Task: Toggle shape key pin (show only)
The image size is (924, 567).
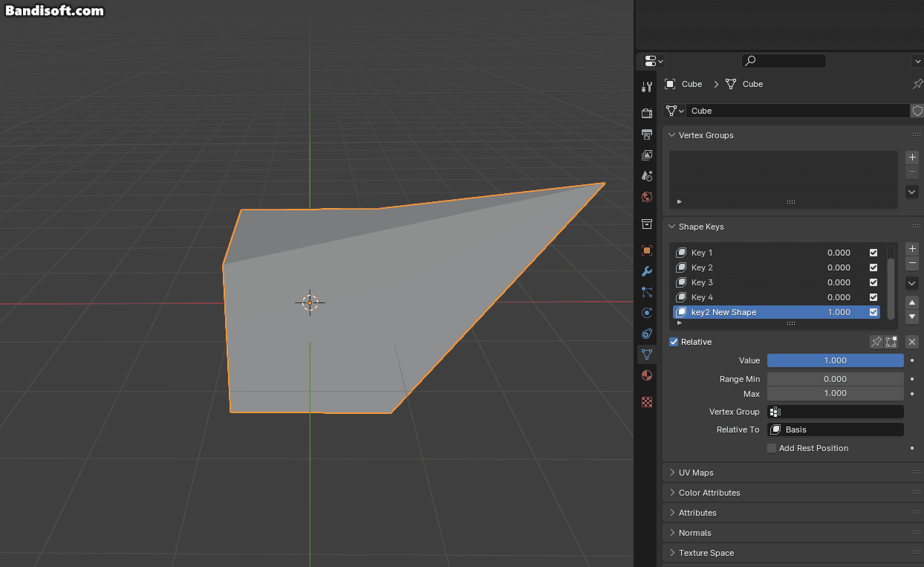Action: click(x=876, y=342)
